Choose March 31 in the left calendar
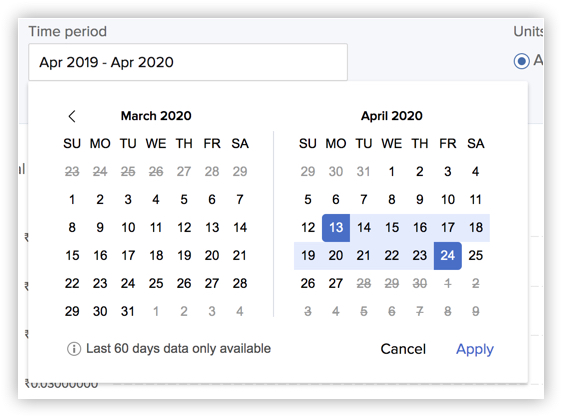This screenshot has height=417, width=562. [x=128, y=311]
